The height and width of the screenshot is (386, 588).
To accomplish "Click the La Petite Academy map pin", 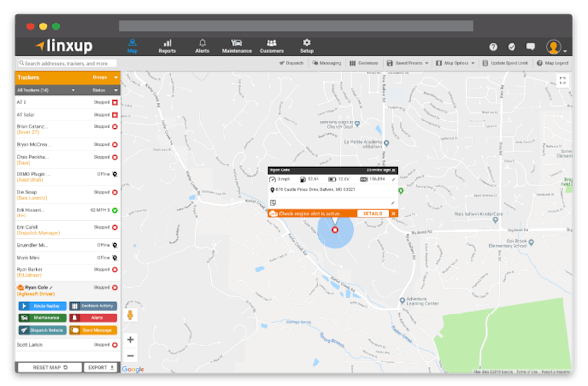I will [x=387, y=143].
